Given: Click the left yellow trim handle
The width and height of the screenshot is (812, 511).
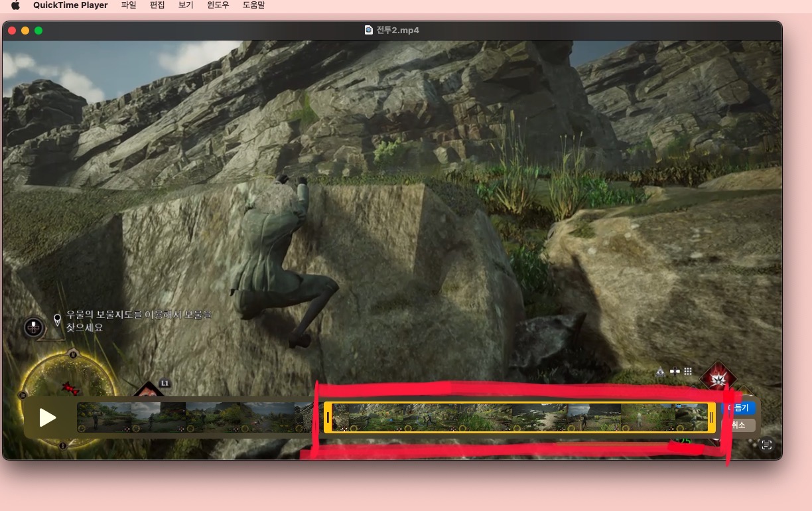Looking at the screenshot, I should click(328, 417).
